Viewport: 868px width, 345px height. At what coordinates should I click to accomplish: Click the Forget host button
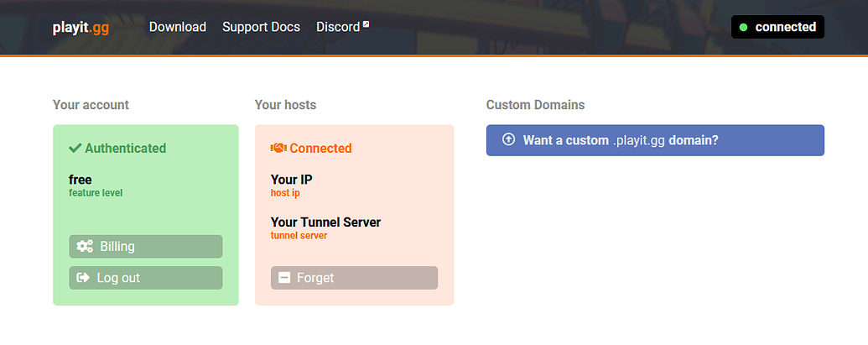354,278
